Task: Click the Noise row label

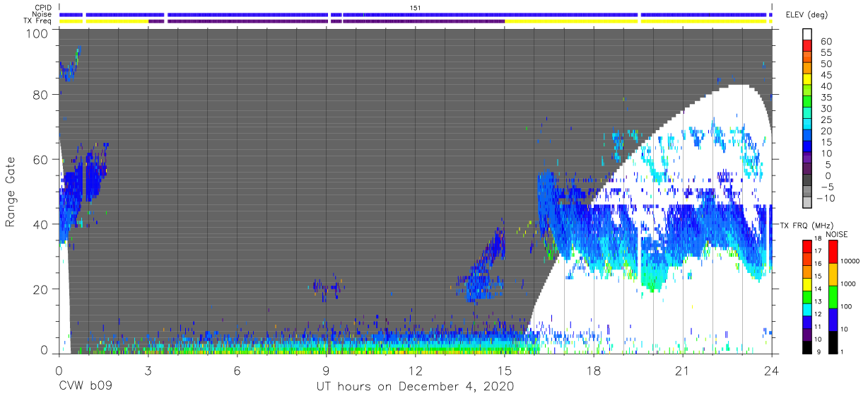Action: pyautogui.click(x=41, y=14)
